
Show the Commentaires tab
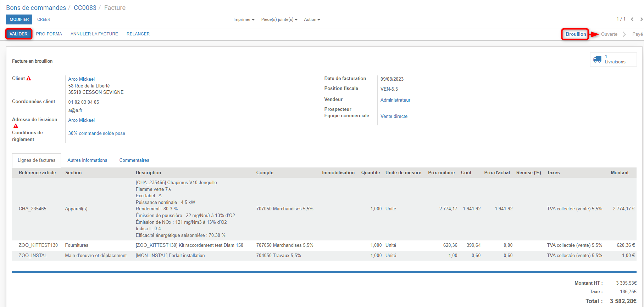pyautogui.click(x=134, y=160)
